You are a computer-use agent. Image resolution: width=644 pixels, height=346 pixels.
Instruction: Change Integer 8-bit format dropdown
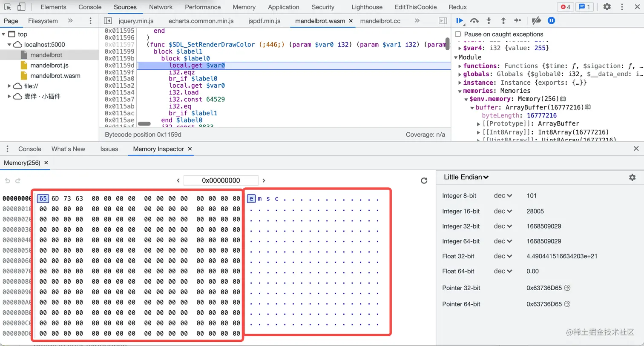point(503,196)
